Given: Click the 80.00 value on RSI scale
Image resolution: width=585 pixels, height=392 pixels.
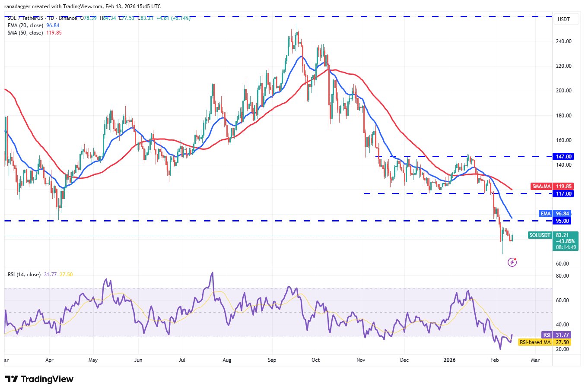Looking at the screenshot, I should point(563,276).
